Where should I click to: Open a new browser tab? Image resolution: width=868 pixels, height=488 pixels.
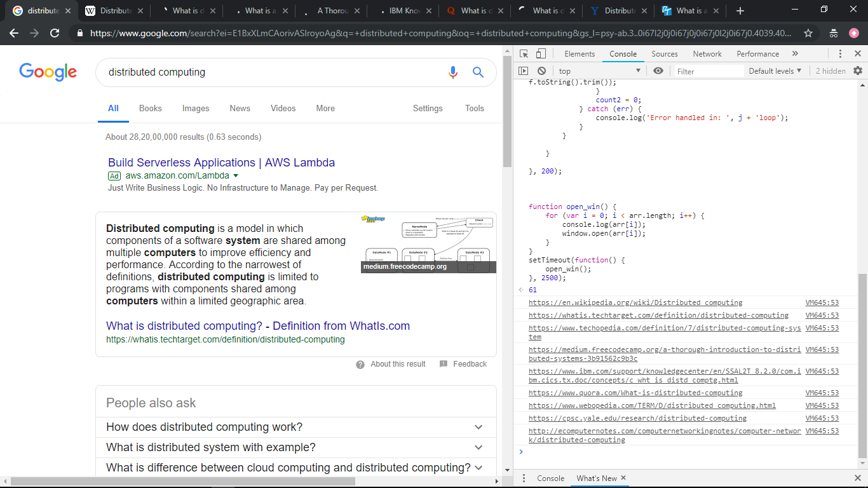click(740, 11)
